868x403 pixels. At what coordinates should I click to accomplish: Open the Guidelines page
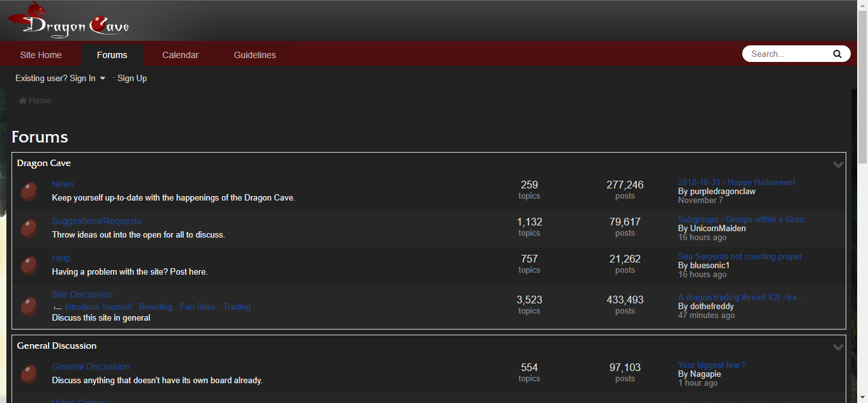pos(255,55)
